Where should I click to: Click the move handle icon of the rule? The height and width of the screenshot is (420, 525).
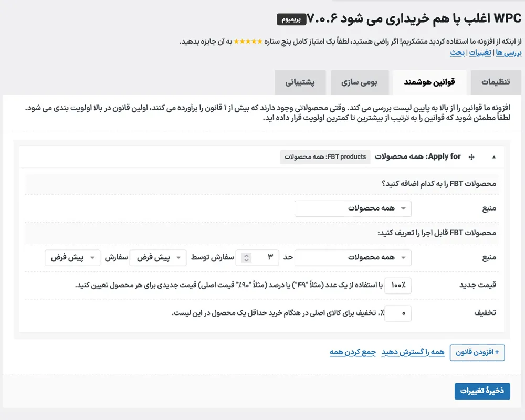[x=471, y=157]
